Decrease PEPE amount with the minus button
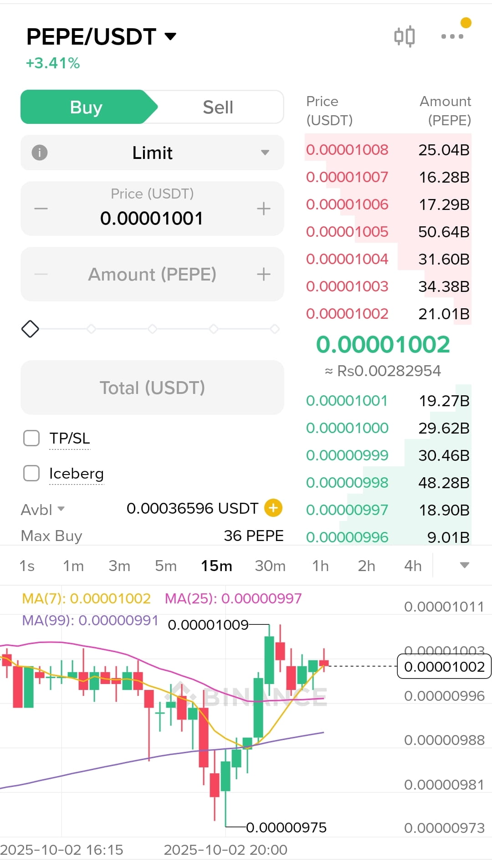This screenshot has height=868, width=492. coord(41,274)
